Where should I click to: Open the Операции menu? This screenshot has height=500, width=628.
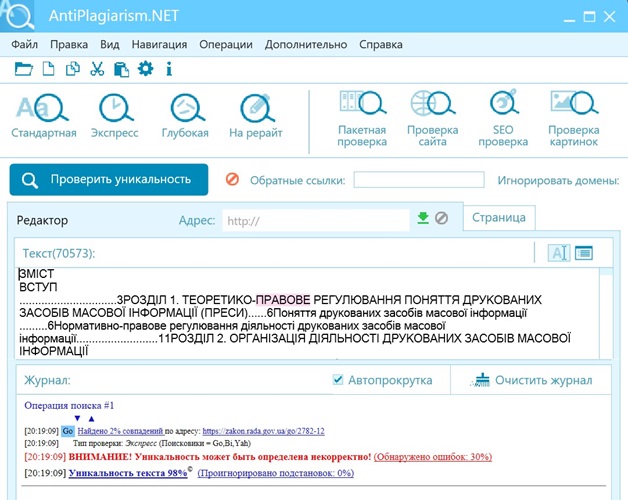pyautogui.click(x=226, y=44)
